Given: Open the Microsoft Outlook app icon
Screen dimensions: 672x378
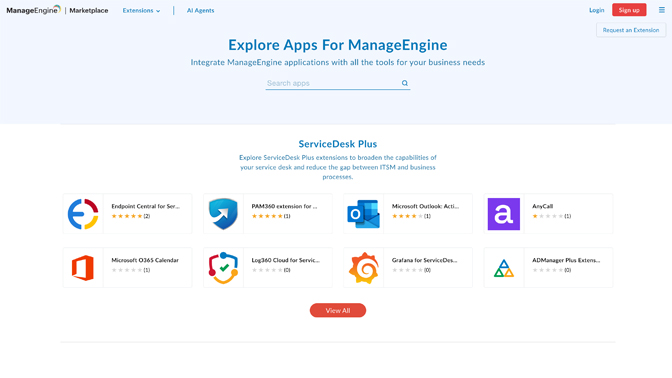Looking at the screenshot, I should point(363,214).
